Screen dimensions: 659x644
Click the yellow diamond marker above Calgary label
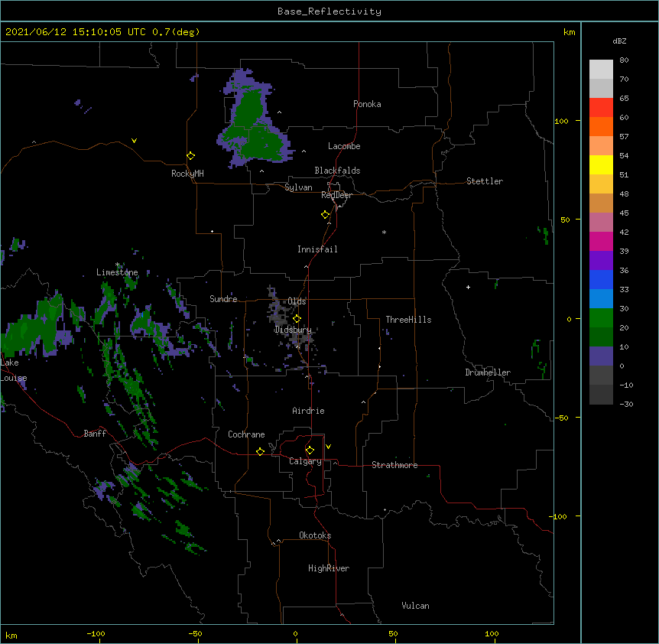pyautogui.click(x=310, y=450)
